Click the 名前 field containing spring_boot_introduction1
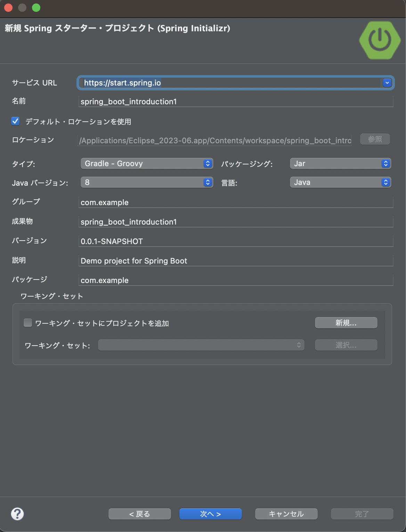The image size is (406, 532). 236,102
